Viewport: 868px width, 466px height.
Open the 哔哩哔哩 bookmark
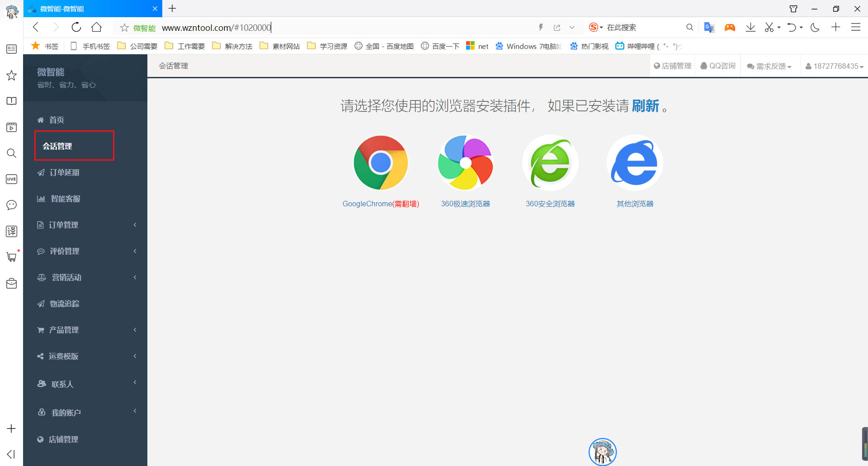tap(649, 46)
